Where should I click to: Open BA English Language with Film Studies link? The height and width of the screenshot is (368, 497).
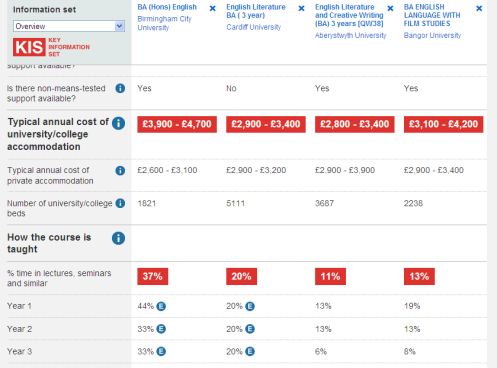(x=432, y=15)
